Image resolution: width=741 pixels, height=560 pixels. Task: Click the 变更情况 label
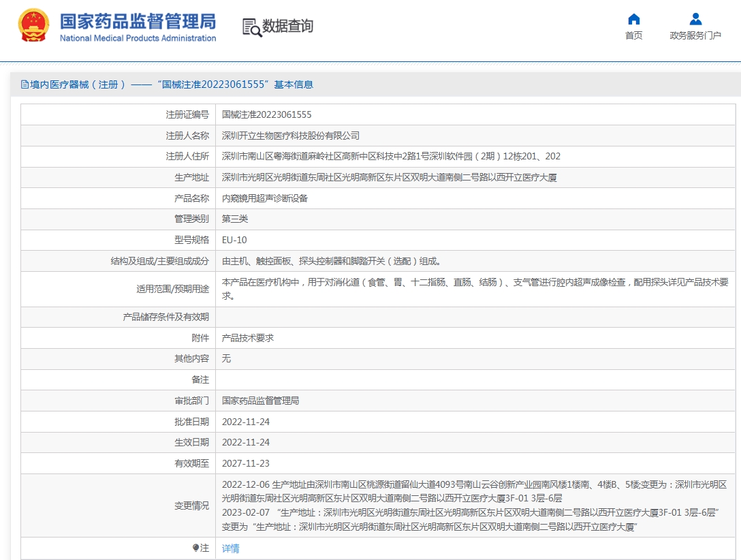191,505
